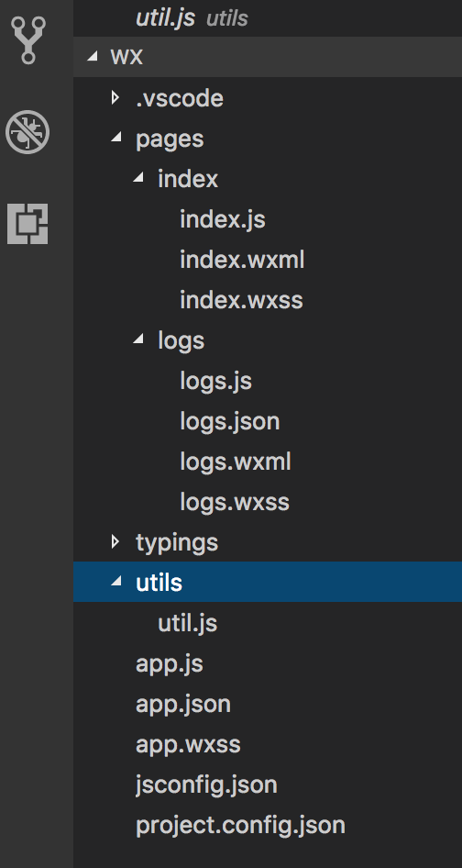Select the pages folder name
The width and height of the screenshot is (462, 868).
(170, 139)
